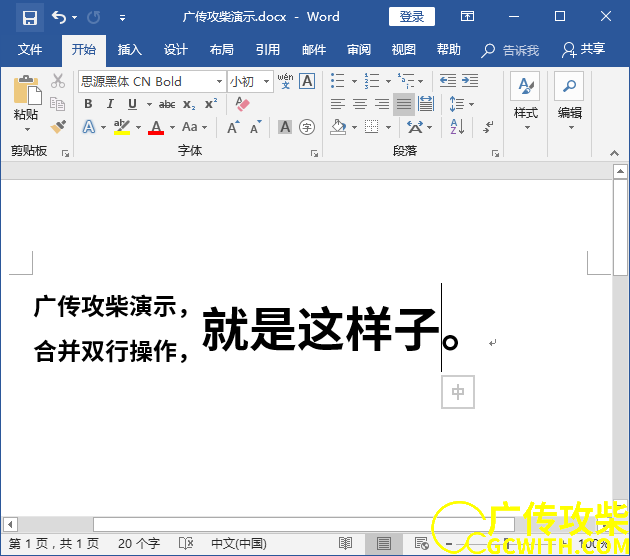Viewport: 630px width, 556px height.
Task: Select the Format Painter brush
Action: [58, 126]
